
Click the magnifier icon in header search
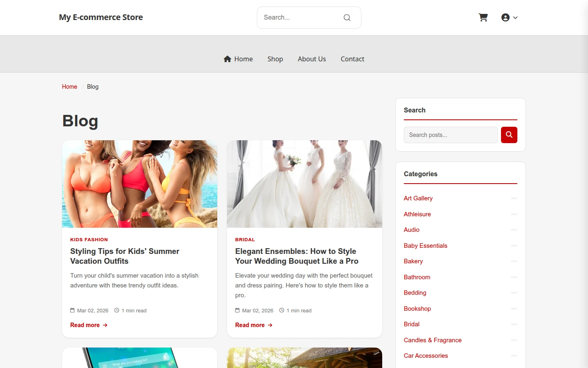pos(347,18)
